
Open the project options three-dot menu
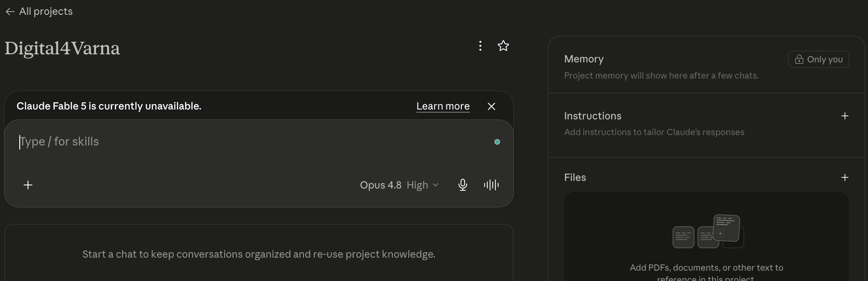pos(480,46)
